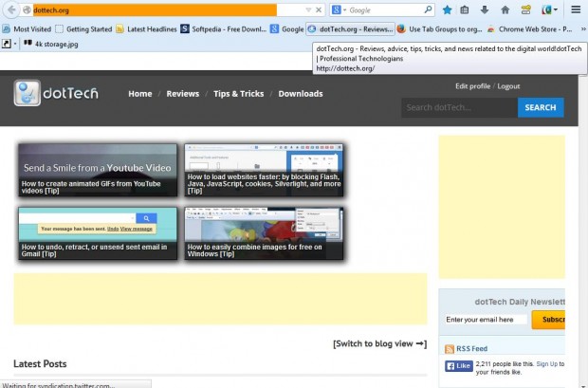Click the orange RSS feed icon
The width and height of the screenshot is (588, 388).
[x=450, y=349]
